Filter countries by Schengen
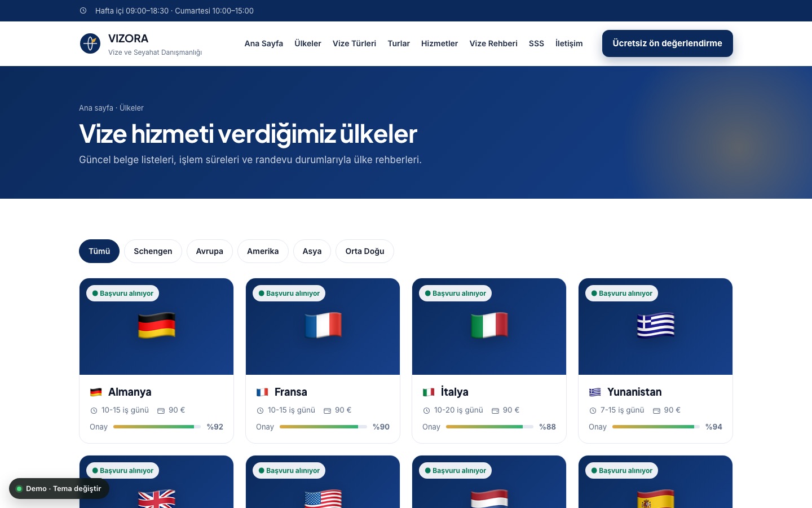This screenshot has width=812, height=508. 153,251
